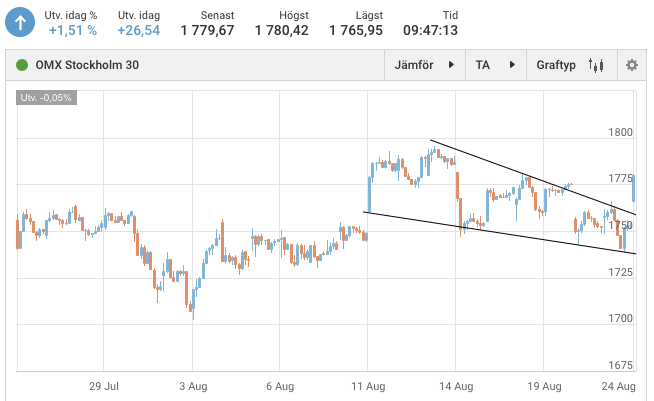The image size is (654, 401).
Task: Click the green status dot beside OMX Stockholm 30
Action: (x=21, y=66)
